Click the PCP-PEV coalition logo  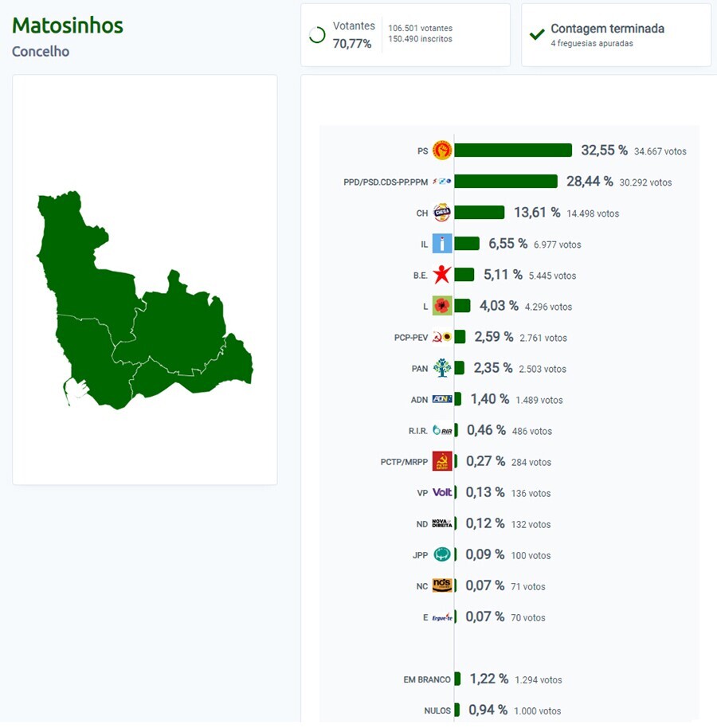[x=442, y=337]
